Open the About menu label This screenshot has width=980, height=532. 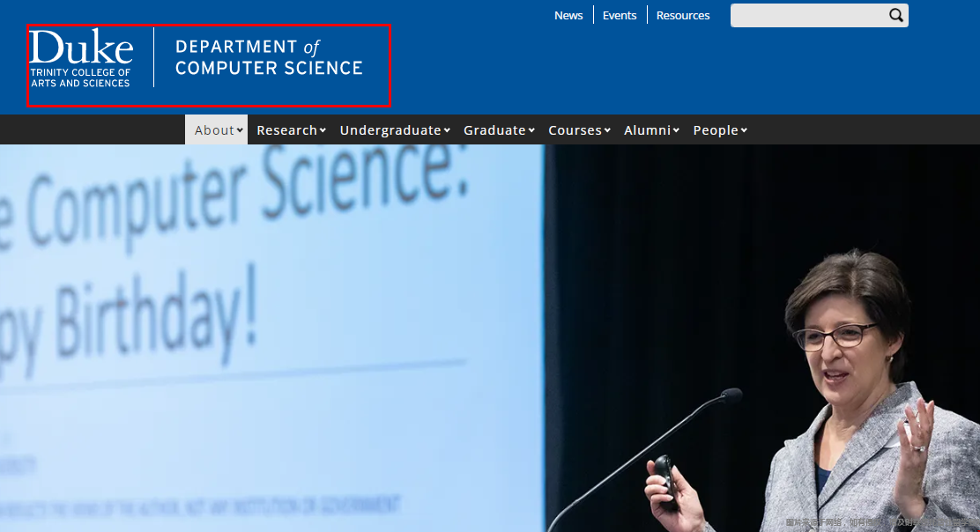click(214, 129)
